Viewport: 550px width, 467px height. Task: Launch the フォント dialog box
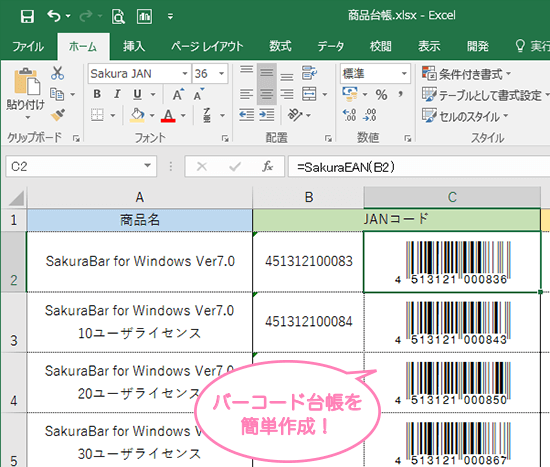pyautogui.click(x=225, y=139)
